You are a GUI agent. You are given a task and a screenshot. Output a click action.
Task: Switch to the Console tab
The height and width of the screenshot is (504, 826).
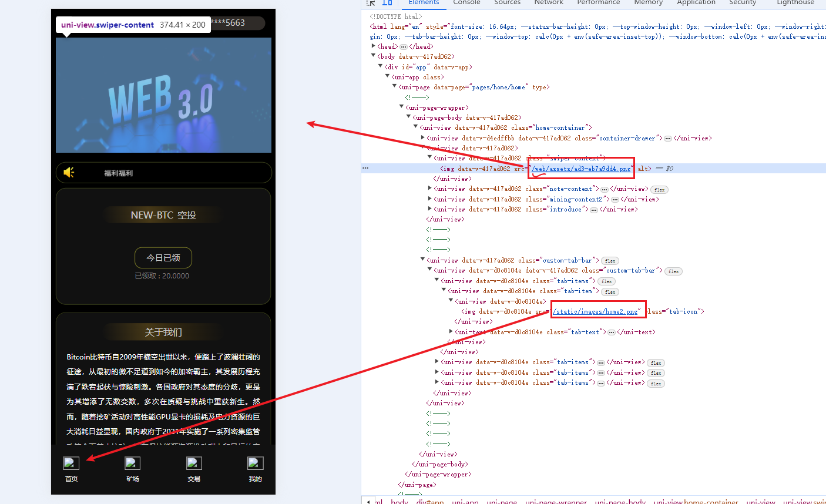(x=466, y=2)
